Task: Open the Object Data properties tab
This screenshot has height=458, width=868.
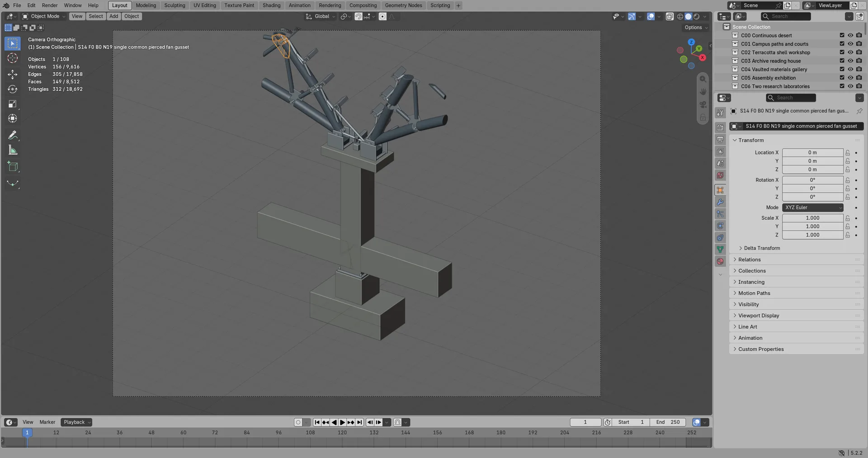Action: (720, 250)
